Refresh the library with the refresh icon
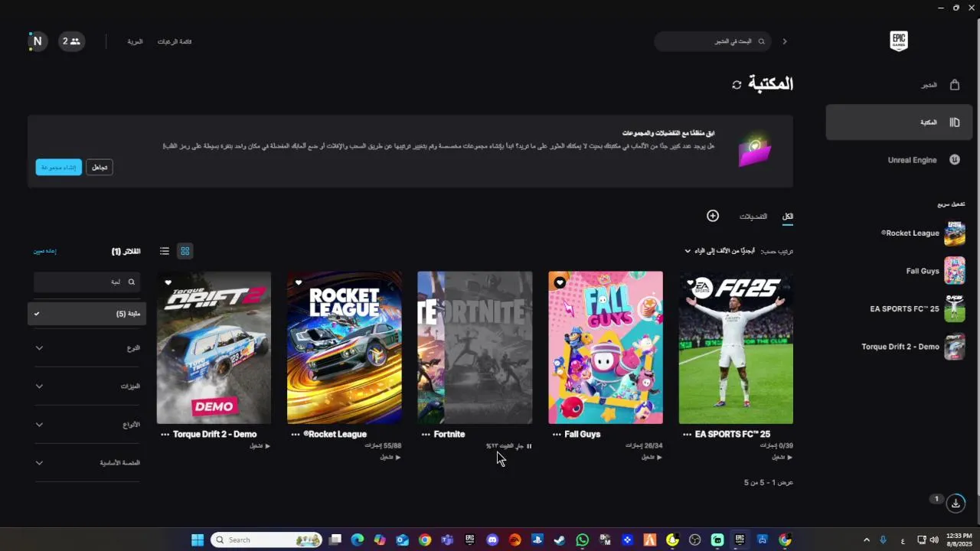This screenshot has height=551, width=980. (737, 85)
